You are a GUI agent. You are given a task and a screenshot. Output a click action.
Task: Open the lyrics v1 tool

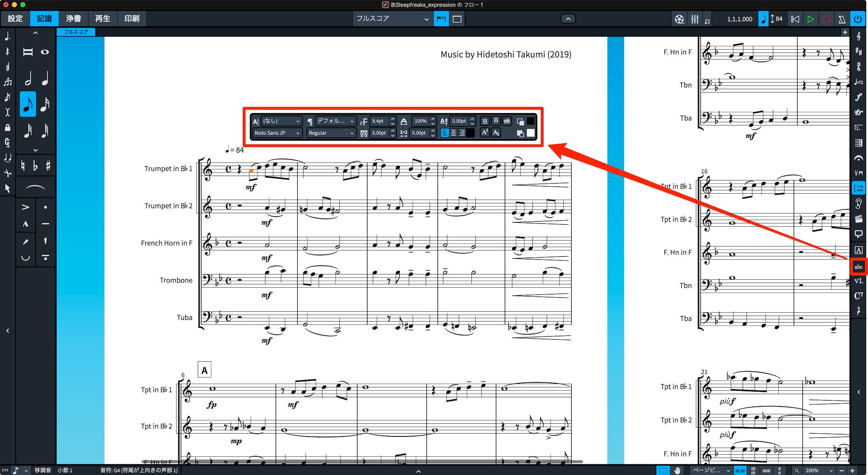(858, 281)
